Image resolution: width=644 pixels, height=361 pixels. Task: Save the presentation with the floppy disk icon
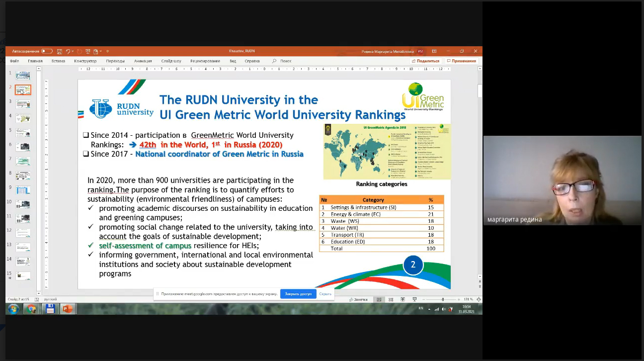(60, 51)
